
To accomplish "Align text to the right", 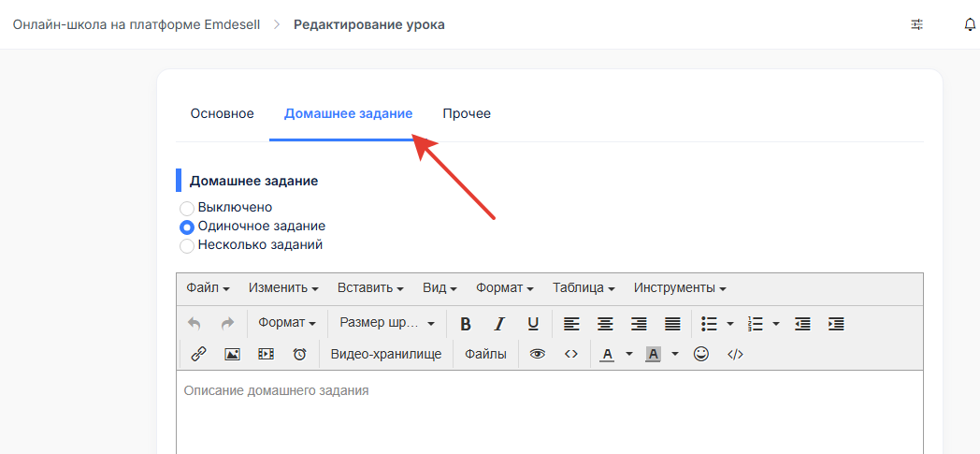I will tap(639, 323).
